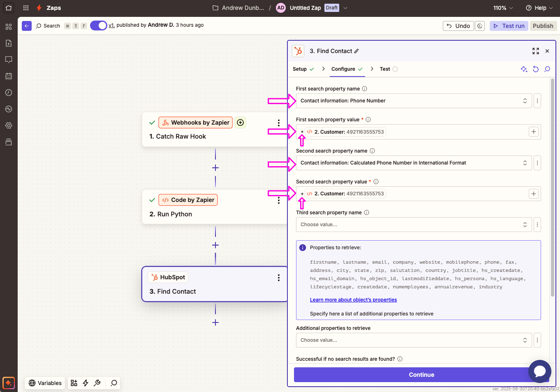Viewport: 560px width, 392px height.
Task: Switch to the Configure tab
Action: [347, 69]
